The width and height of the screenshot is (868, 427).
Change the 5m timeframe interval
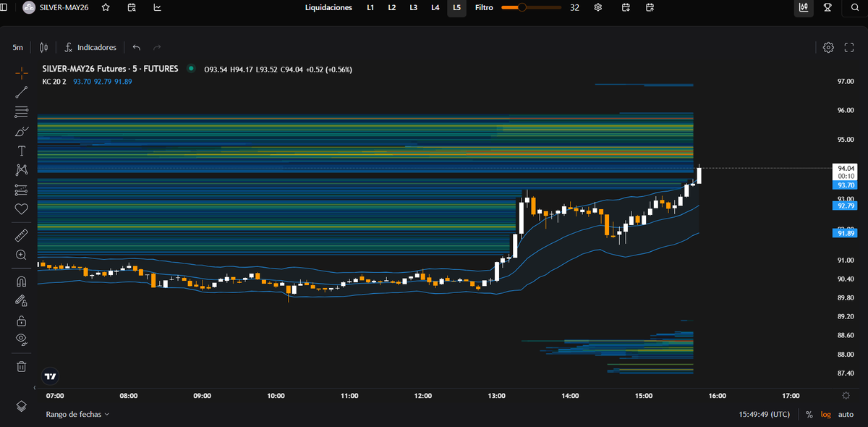coord(17,47)
